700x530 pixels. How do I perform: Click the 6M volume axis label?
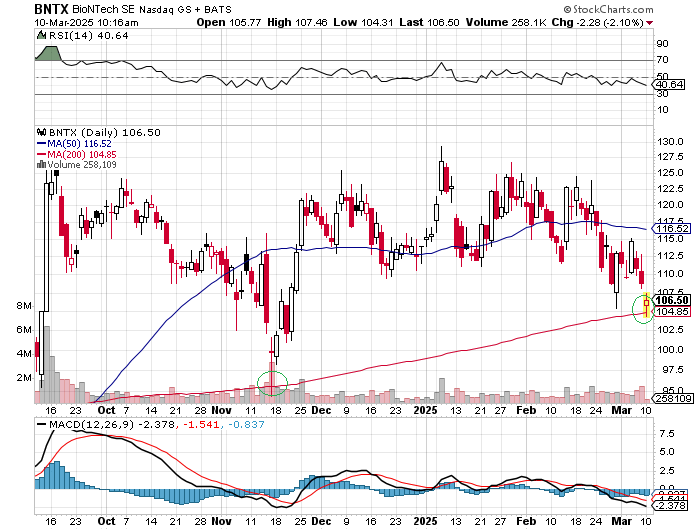pos(24,330)
